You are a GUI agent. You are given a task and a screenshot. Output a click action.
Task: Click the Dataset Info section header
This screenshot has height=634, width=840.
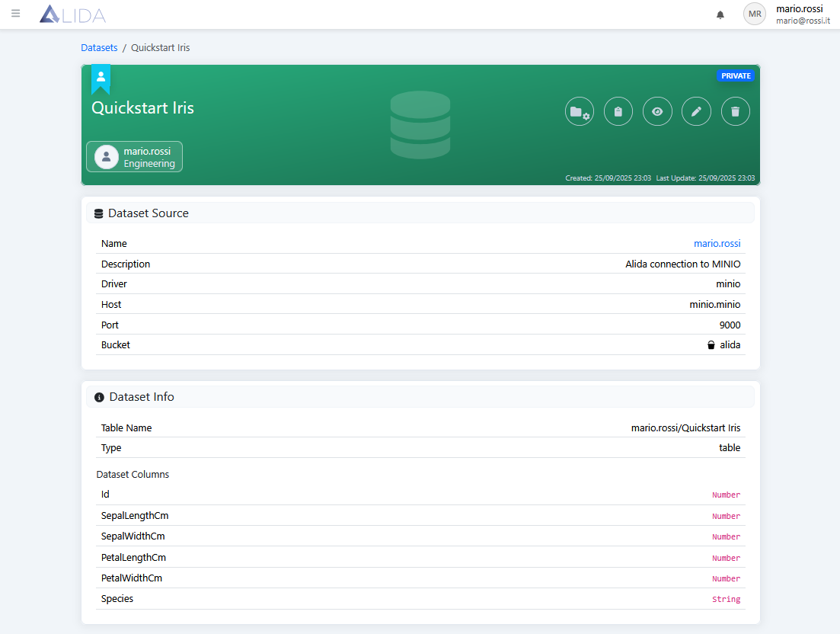420,397
